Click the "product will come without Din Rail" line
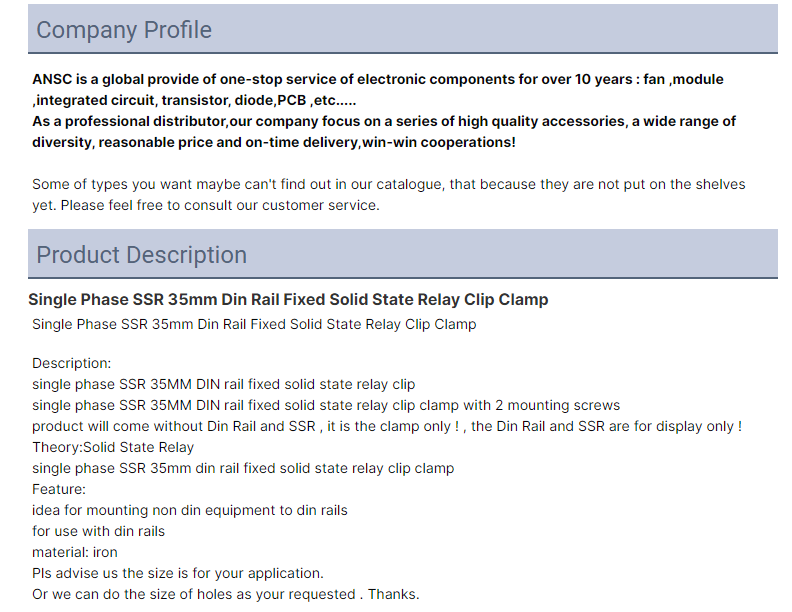This screenshot has width=792, height=612. 387,426
